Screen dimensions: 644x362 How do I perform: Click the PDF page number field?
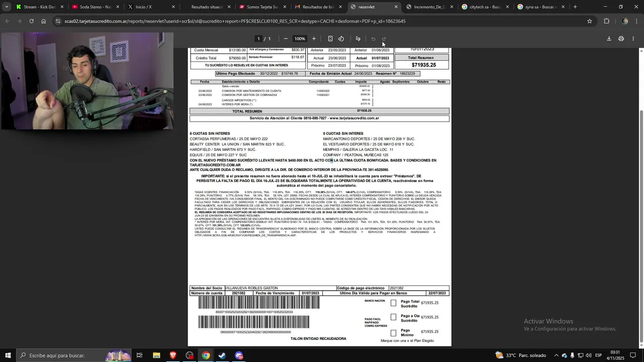click(x=259, y=39)
